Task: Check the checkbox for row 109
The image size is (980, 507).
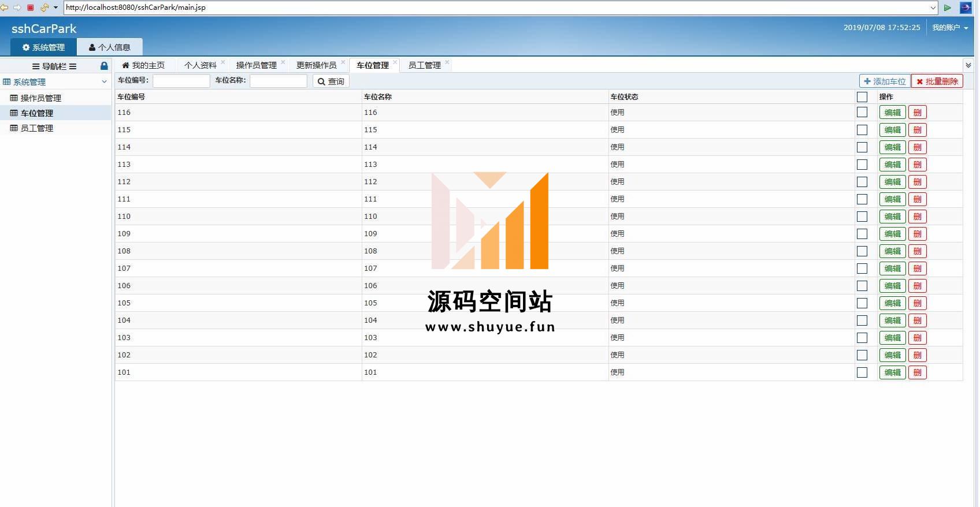Action: tap(862, 234)
